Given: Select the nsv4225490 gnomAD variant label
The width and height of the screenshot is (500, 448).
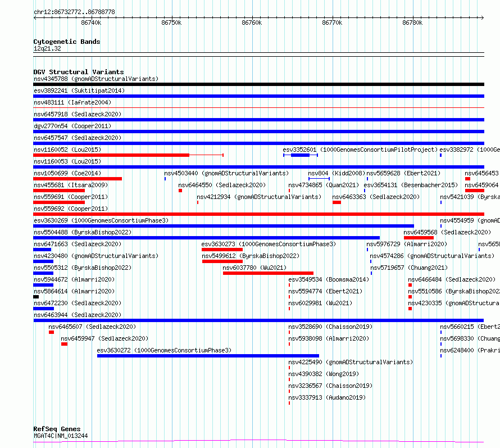Looking at the screenshot, I should (351, 362).
